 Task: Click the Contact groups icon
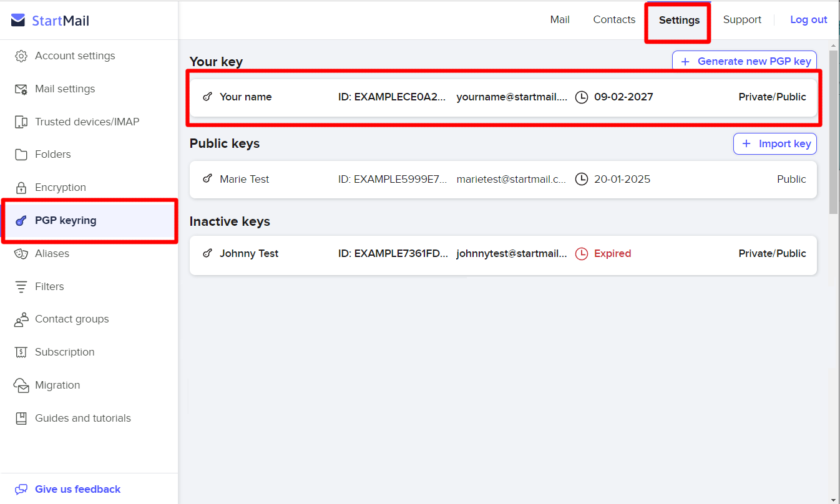tap(21, 319)
